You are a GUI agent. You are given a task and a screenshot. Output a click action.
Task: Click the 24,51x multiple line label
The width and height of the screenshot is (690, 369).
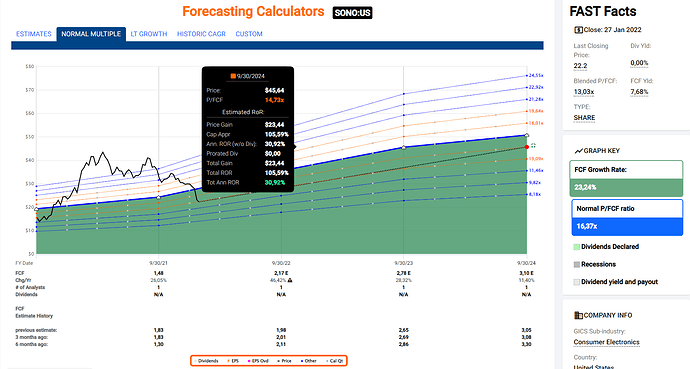(x=536, y=76)
